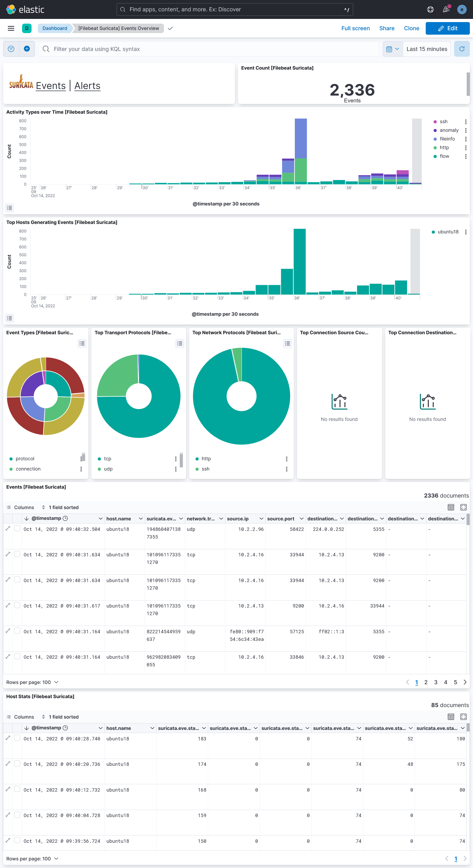The width and height of the screenshot is (473, 868).
Task: Expand the Host Stats row at 09:40:28.740
Action: point(8,738)
